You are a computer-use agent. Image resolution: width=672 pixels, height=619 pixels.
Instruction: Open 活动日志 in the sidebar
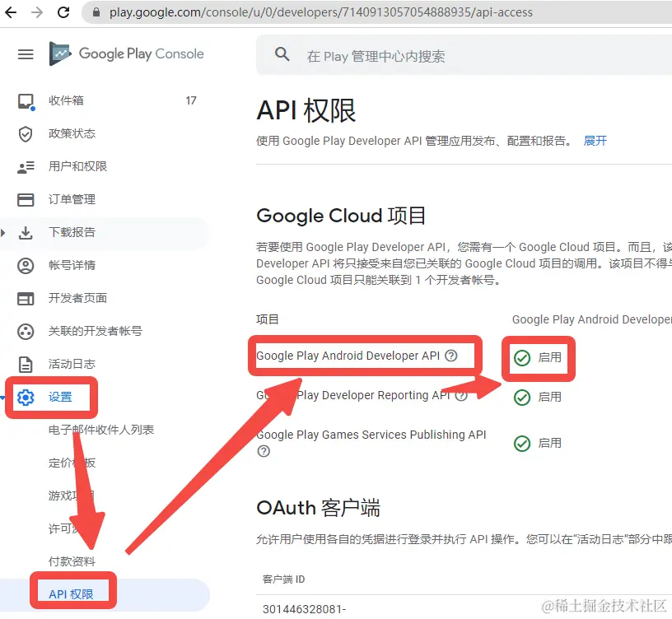tap(72, 364)
